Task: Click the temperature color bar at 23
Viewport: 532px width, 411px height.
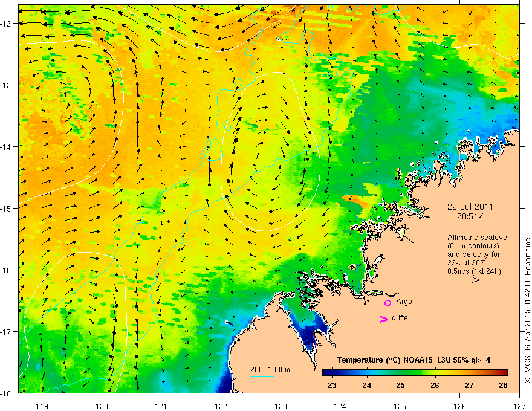Action: tap(332, 372)
